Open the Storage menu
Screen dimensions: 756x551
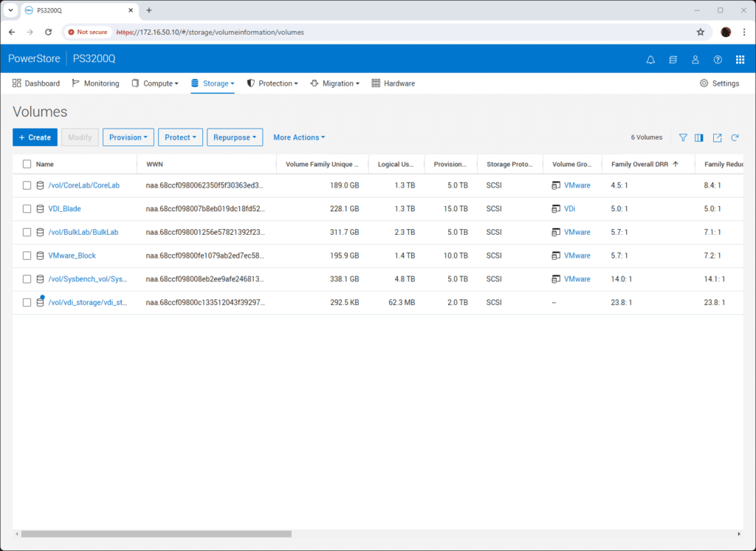tap(213, 83)
